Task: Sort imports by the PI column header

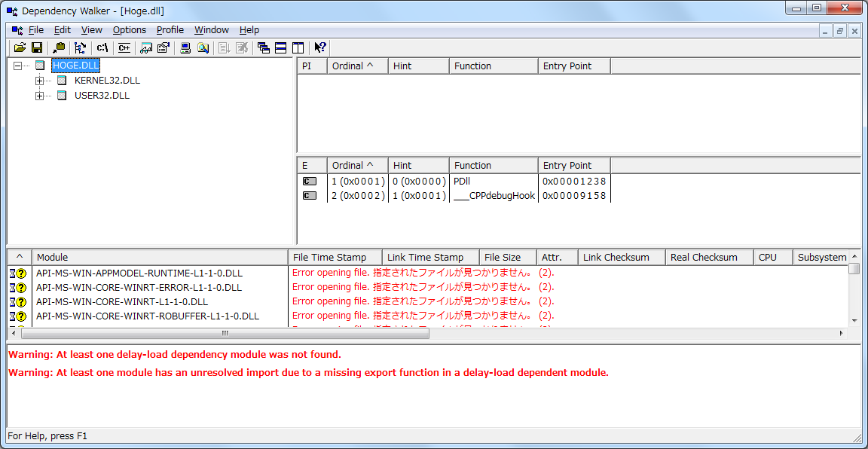Action: coord(312,66)
